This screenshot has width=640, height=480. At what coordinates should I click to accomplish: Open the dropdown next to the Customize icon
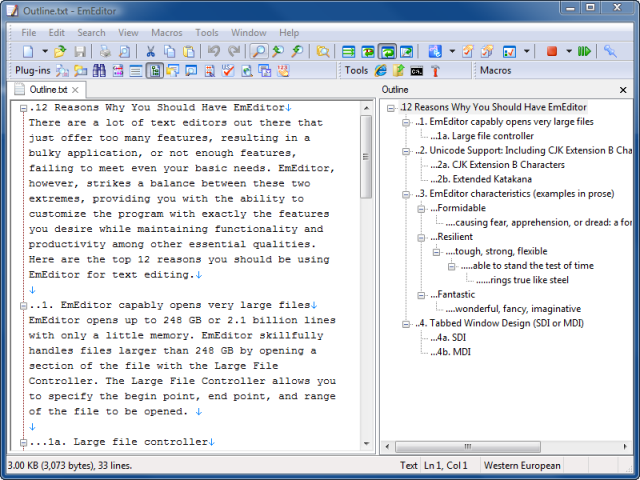click(x=527, y=51)
